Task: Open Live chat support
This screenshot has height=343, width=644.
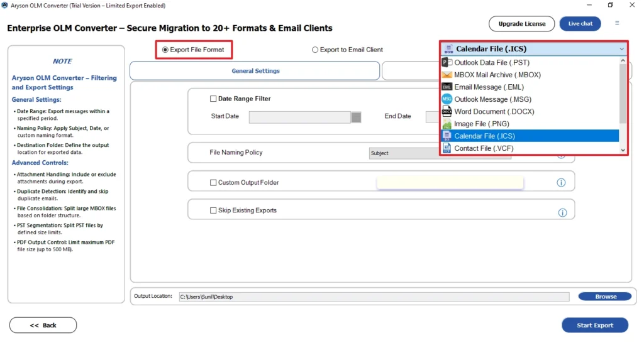Action: point(580,24)
